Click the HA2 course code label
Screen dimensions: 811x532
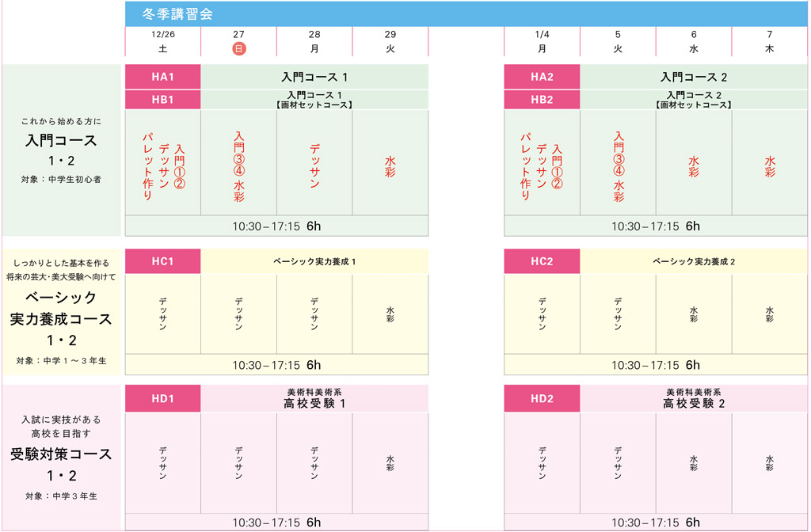click(x=542, y=77)
